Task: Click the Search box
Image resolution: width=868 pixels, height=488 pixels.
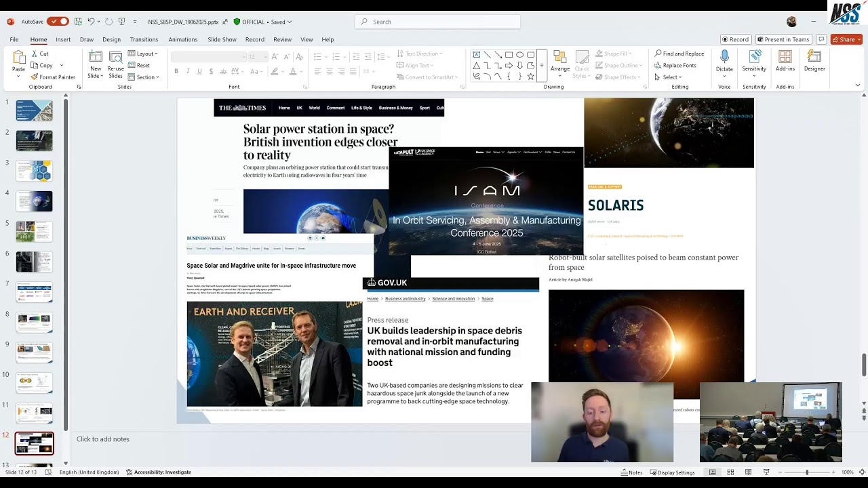Action: coord(437,22)
